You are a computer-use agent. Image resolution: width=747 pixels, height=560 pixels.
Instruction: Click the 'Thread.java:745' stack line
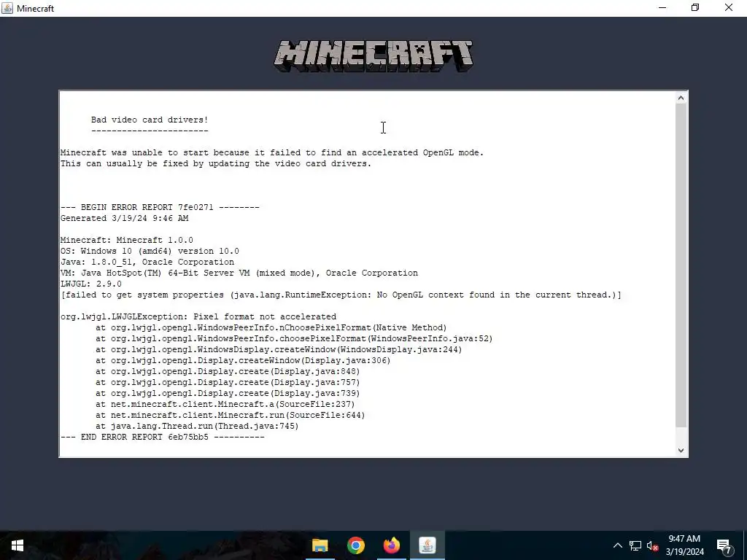click(x=197, y=426)
